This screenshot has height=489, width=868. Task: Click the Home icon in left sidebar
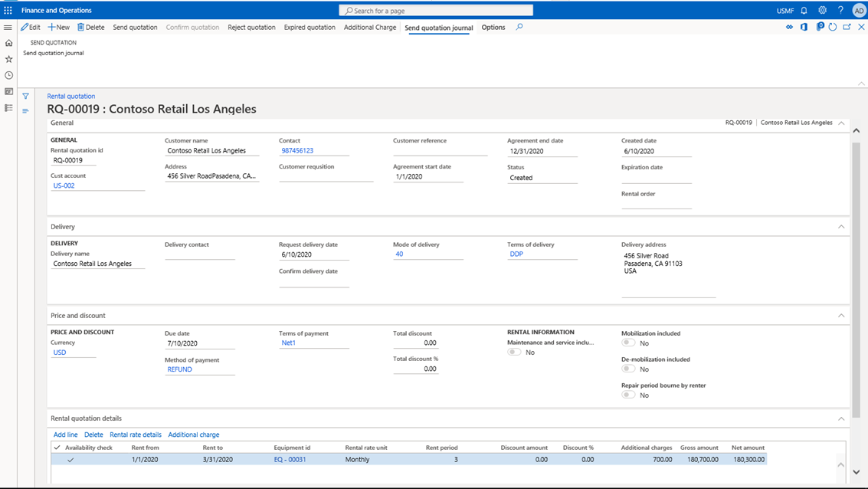[8, 43]
